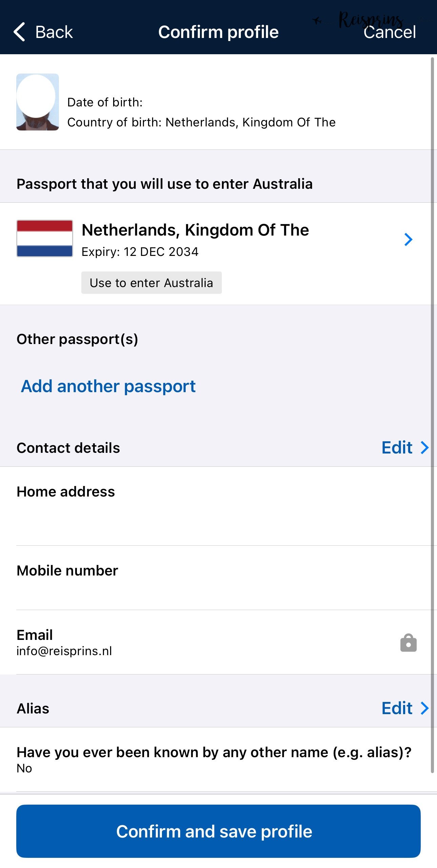Edit the Alias section
437x868 pixels.
(x=397, y=708)
